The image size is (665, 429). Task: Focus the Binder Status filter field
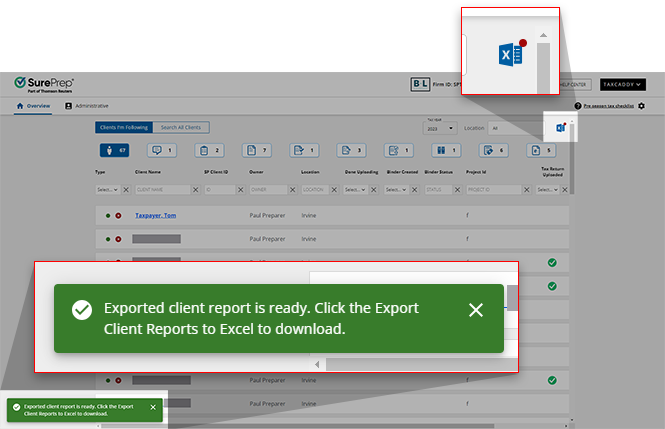[x=439, y=189]
